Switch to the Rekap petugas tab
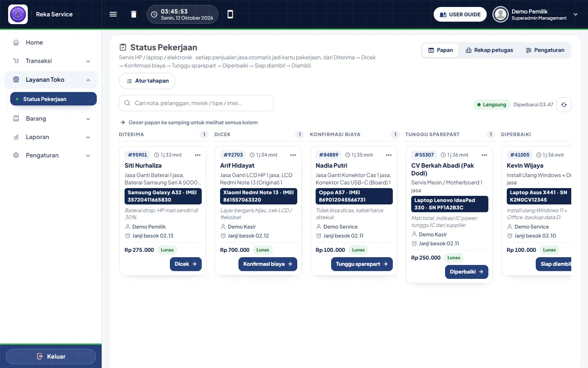This screenshot has height=368, width=588. (x=489, y=50)
